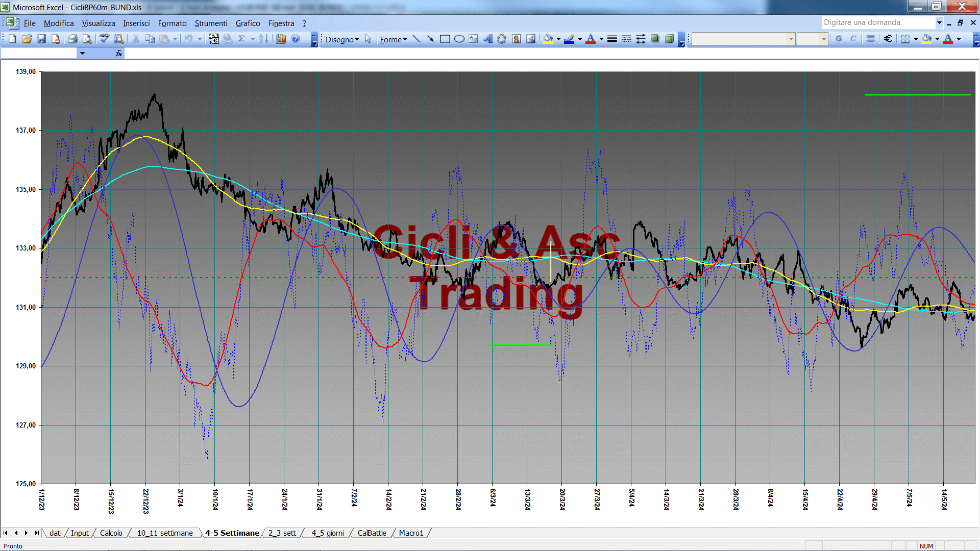Open Excel Help question mark icon
Screen dimensions: 980x551
point(296,39)
